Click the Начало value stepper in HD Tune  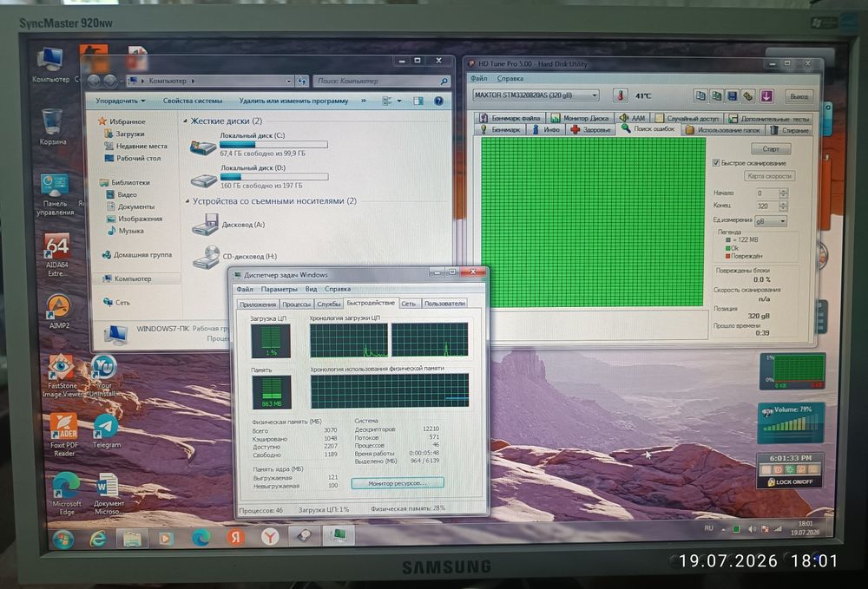click(783, 193)
